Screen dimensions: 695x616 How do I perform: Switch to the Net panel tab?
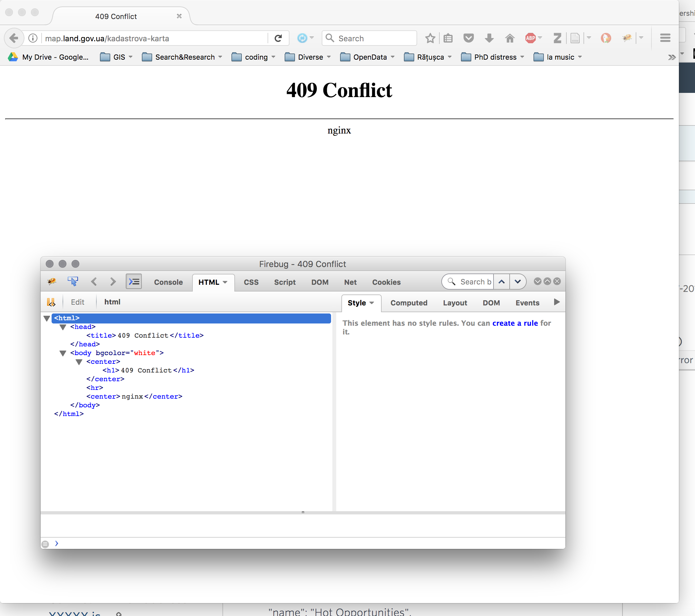point(350,282)
